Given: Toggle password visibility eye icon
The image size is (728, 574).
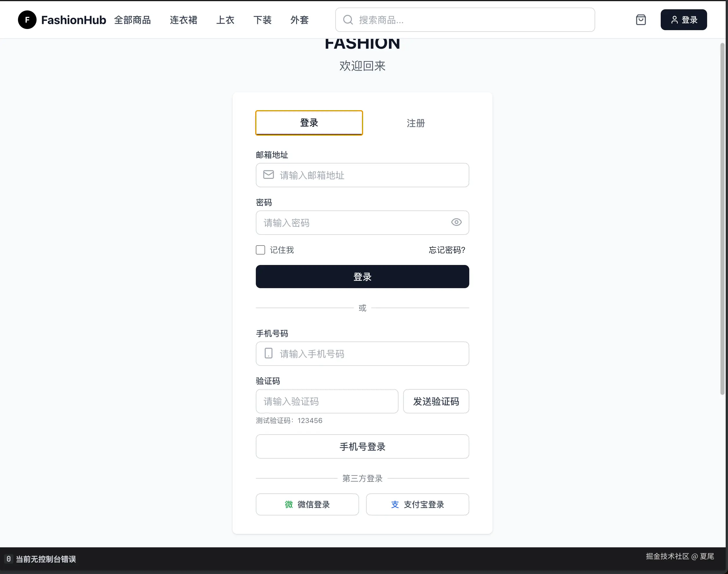Looking at the screenshot, I should pos(456,222).
